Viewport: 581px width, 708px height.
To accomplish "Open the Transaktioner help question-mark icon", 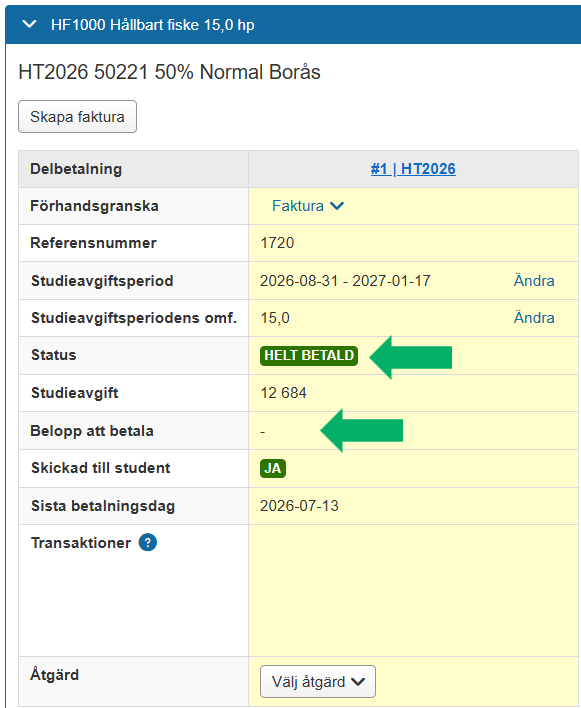I will click(148, 542).
